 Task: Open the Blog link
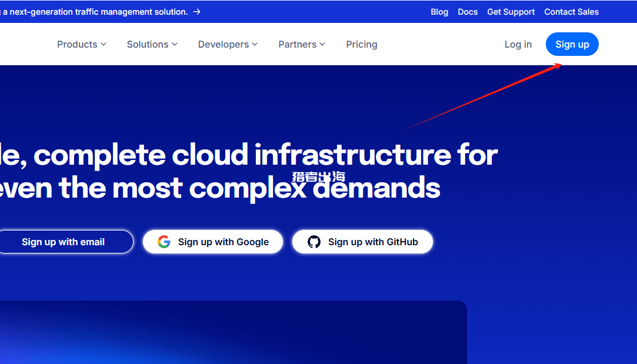(x=439, y=12)
